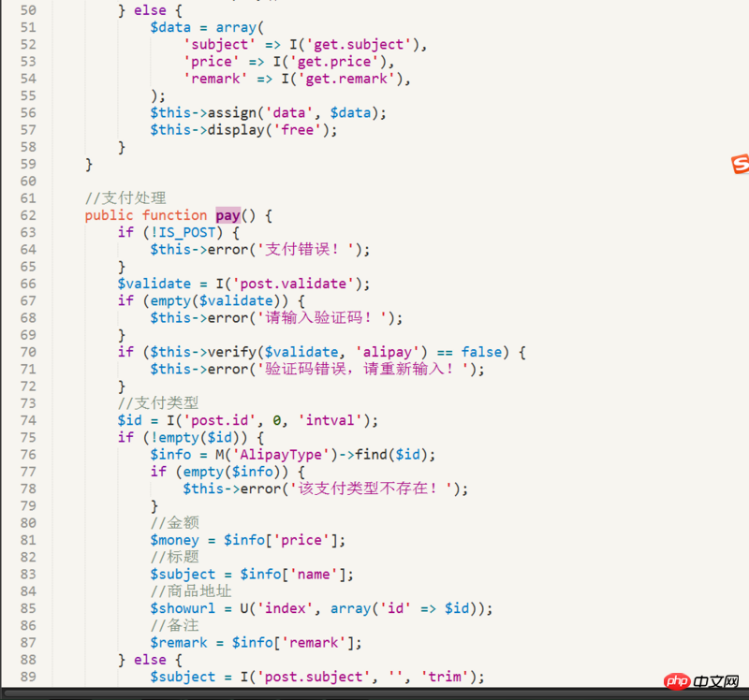This screenshot has height=700, width=749.
Task: Click line number 62 in the gutter
Action: tap(27, 215)
